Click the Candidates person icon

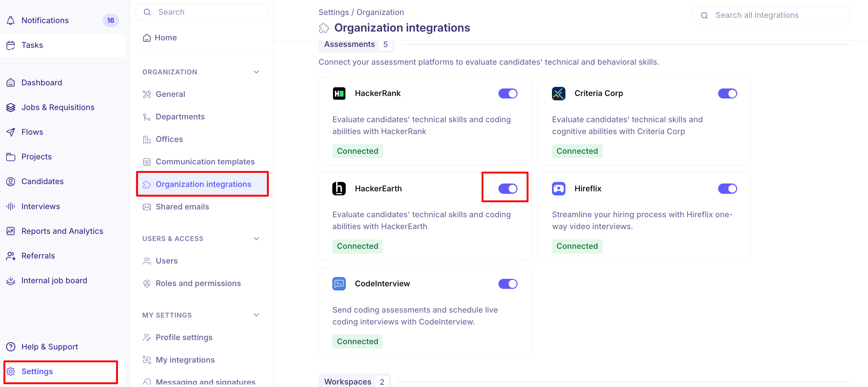[11, 182]
